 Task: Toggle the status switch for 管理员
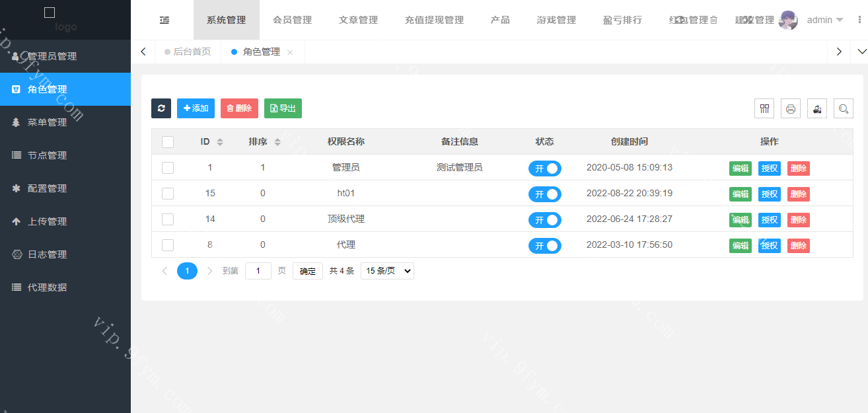point(545,169)
